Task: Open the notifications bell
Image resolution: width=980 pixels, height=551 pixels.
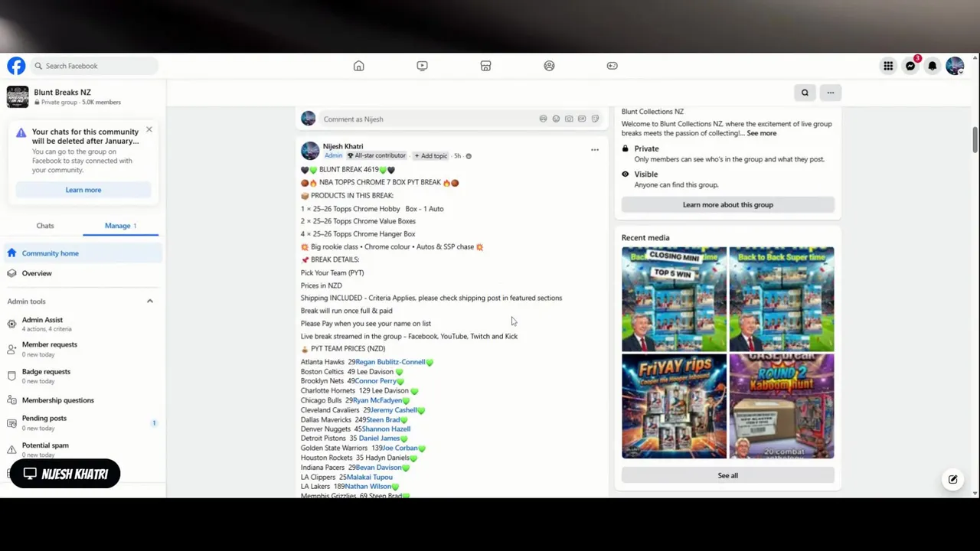Action: (x=933, y=66)
